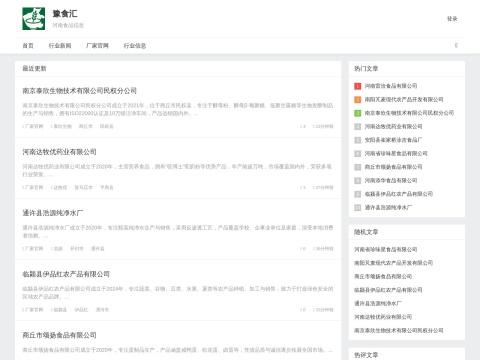The image size is (480, 360).
Task: Click the 豫食汇 site title text
Action: click(65, 14)
